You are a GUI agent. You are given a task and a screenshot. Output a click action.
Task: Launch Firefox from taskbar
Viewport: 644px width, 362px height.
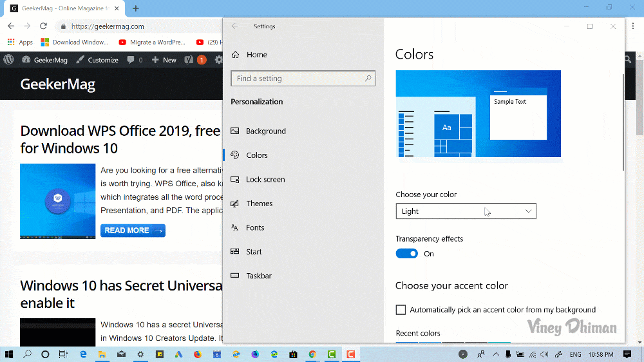click(x=198, y=354)
